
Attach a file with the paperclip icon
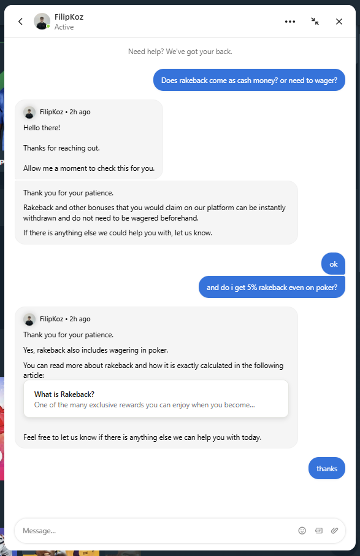334,530
